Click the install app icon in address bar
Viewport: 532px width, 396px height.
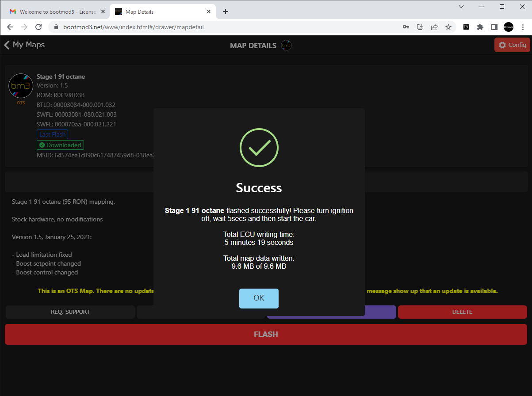(x=420, y=27)
